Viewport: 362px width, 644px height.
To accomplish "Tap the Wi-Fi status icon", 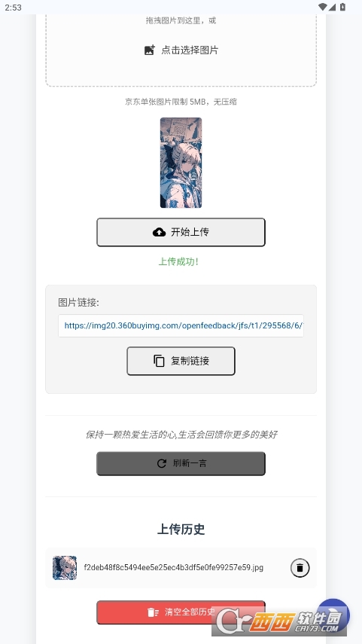I will [x=323, y=7].
